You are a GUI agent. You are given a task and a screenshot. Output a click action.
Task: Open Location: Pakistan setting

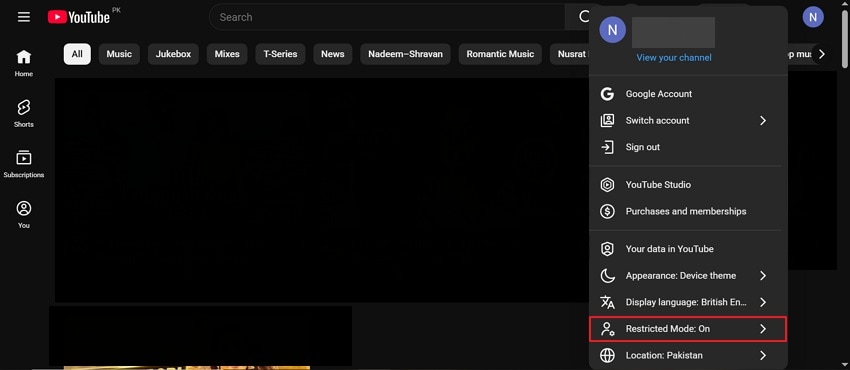click(688, 355)
